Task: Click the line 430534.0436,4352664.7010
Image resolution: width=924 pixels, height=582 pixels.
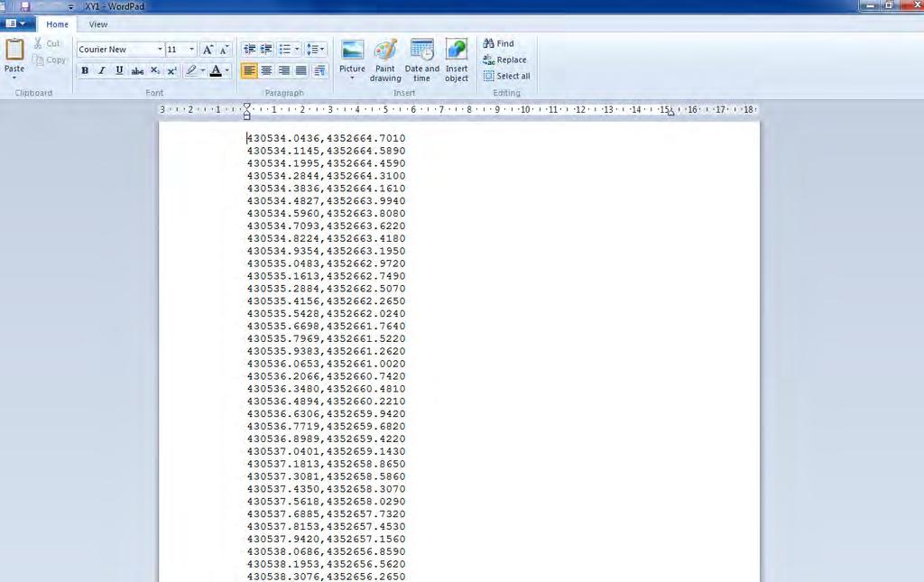Action: [x=326, y=138]
